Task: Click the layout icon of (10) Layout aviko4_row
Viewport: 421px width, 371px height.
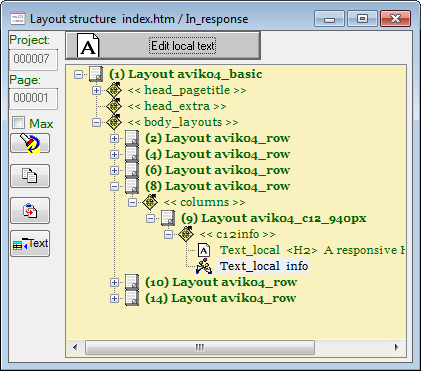Action: [x=132, y=282]
